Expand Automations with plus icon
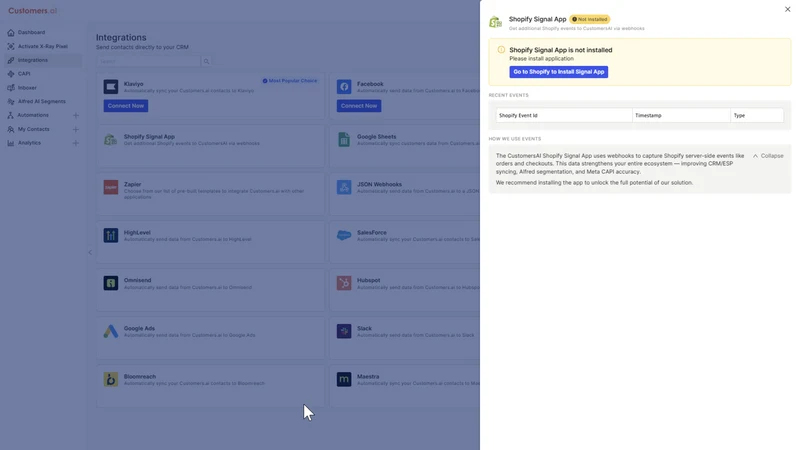Screen dimensions: 800x450 click(x=76, y=115)
